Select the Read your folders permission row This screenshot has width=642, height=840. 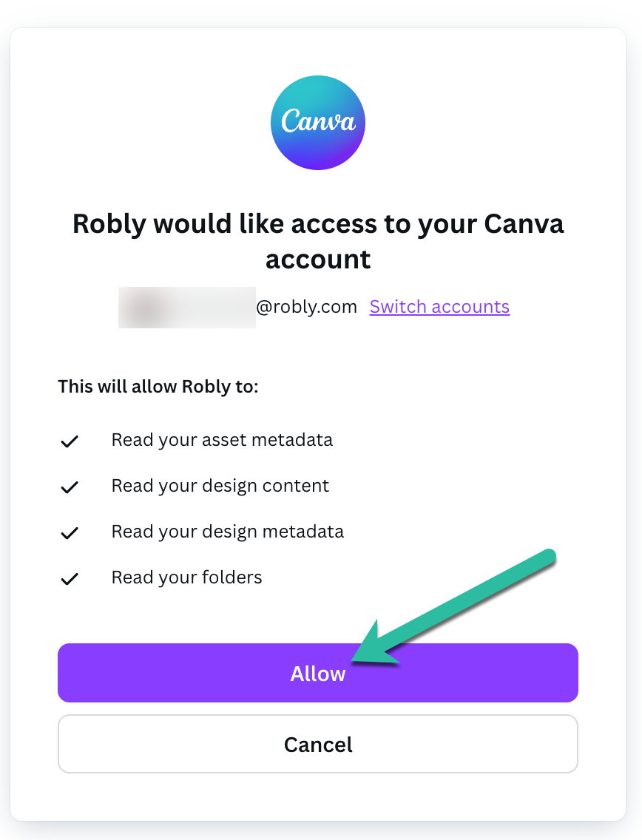(186, 577)
